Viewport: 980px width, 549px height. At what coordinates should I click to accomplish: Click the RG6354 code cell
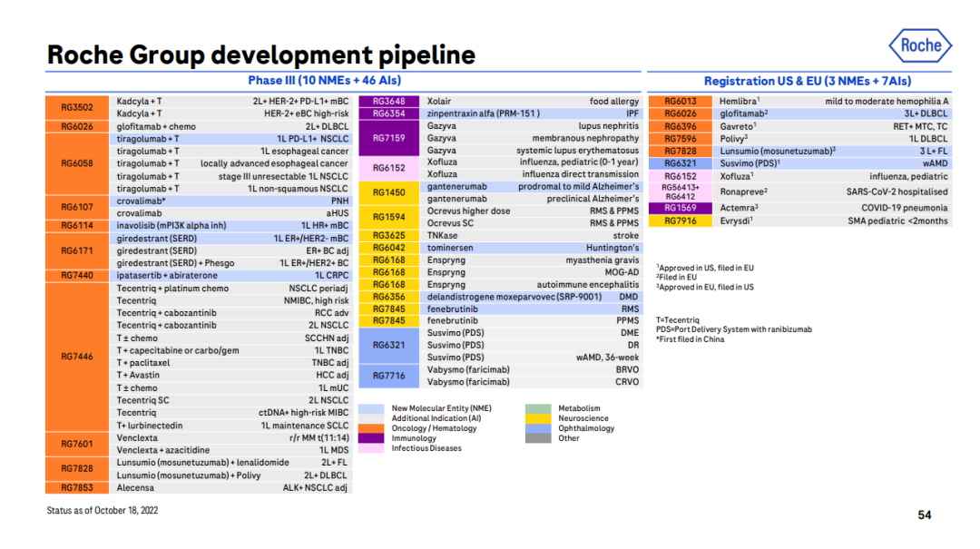coord(388,113)
